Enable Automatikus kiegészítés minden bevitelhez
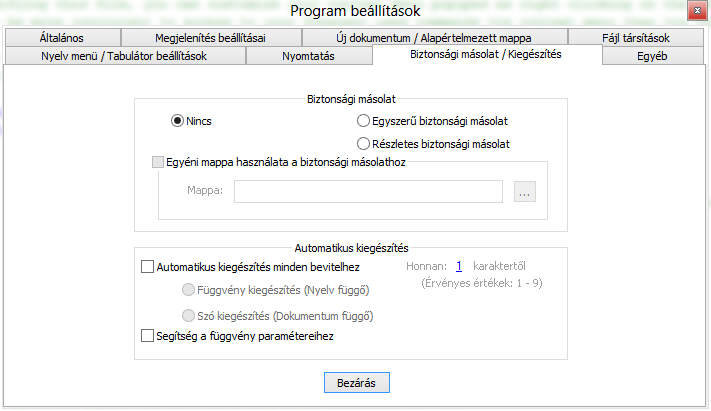Screen dimensions: 711x411 149,267
